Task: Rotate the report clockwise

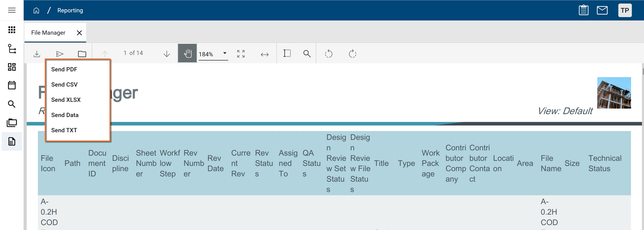Action: (352, 54)
